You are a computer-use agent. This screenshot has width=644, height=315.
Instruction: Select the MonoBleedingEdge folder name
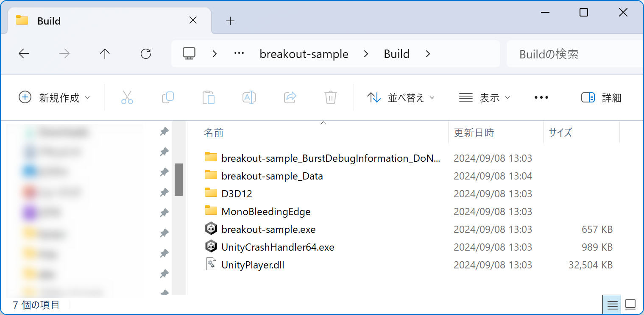266,212
